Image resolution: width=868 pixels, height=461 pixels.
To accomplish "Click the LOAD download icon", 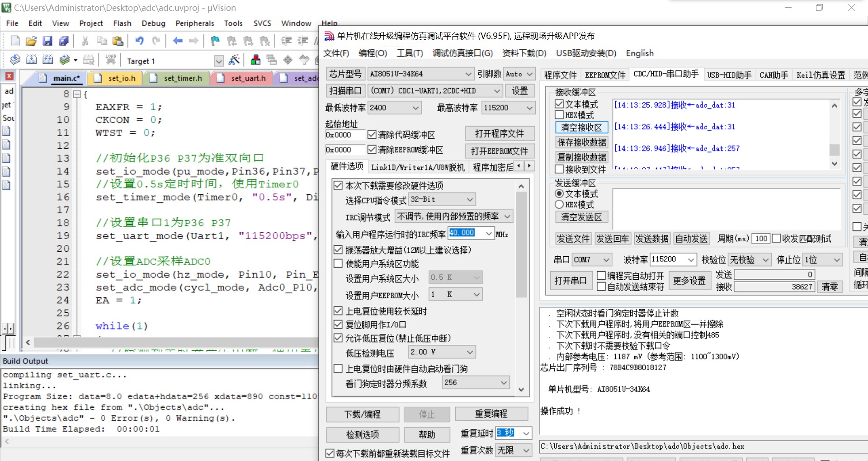I will (111, 60).
